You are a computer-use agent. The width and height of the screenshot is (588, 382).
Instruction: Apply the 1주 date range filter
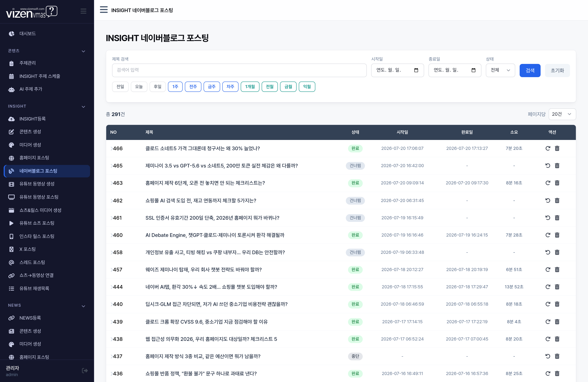click(x=175, y=87)
